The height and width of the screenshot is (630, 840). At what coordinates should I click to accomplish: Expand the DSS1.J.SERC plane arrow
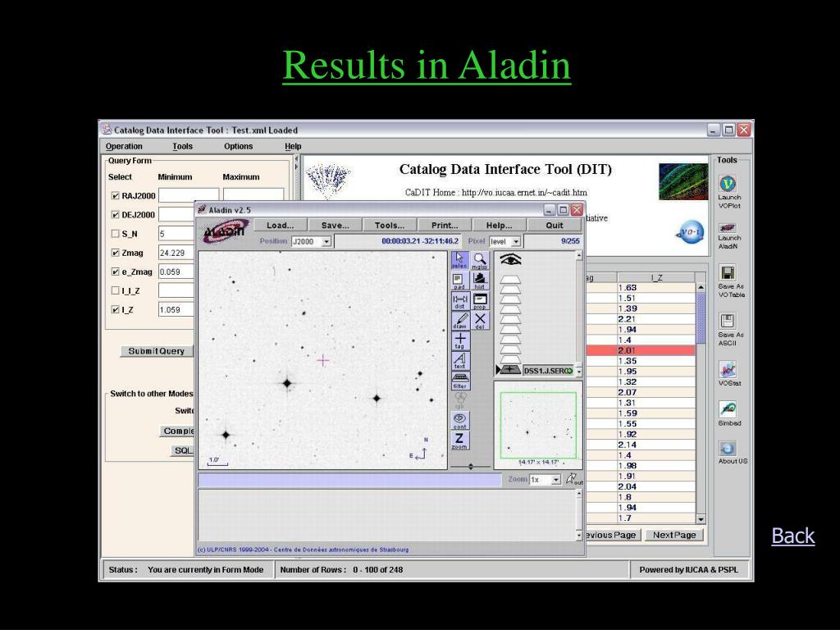coord(498,370)
